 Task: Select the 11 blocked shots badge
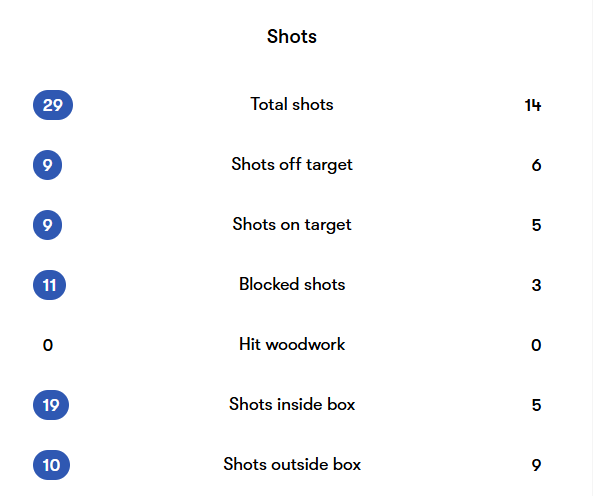pos(49,285)
